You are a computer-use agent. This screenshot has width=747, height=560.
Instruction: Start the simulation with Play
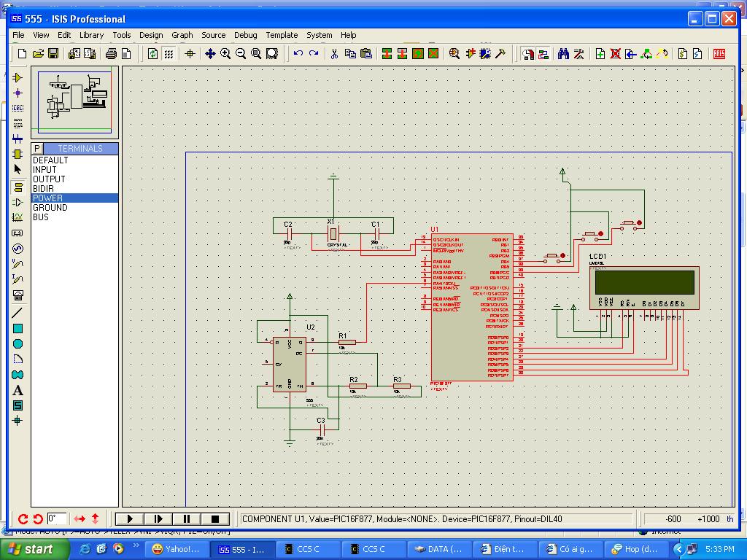tap(130, 519)
